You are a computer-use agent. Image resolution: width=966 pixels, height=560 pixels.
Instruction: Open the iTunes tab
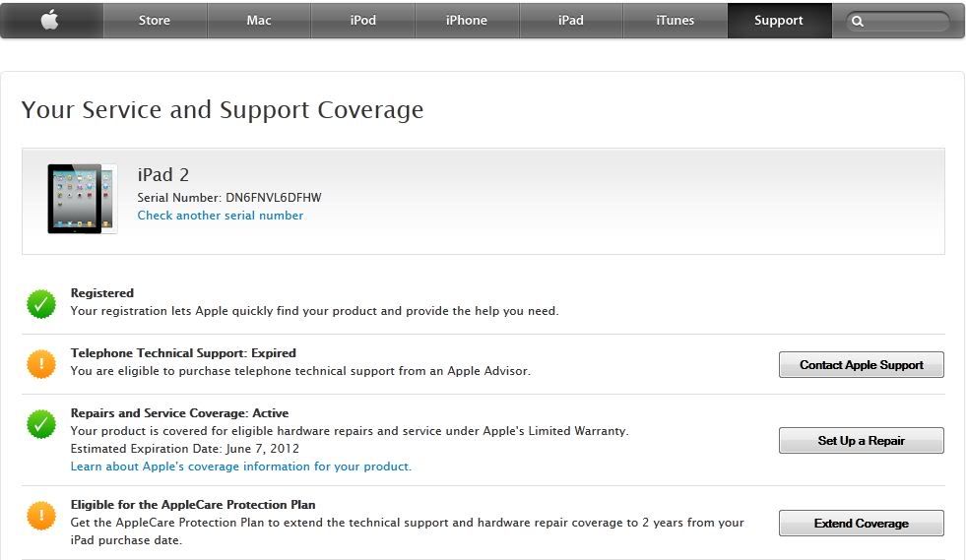(676, 21)
